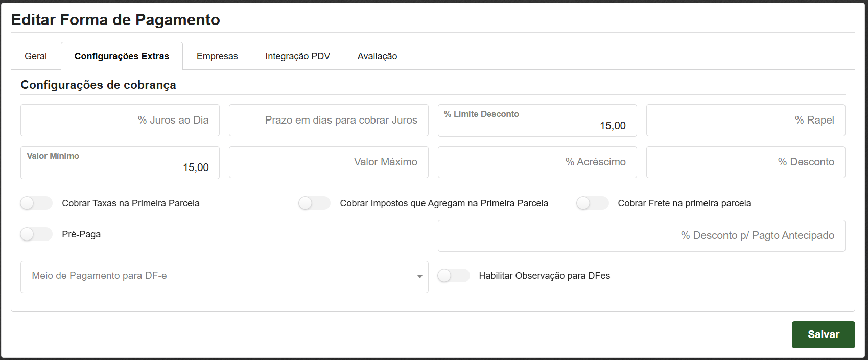868x360 pixels.
Task: Go to the Integração PDV tab
Action: click(297, 56)
